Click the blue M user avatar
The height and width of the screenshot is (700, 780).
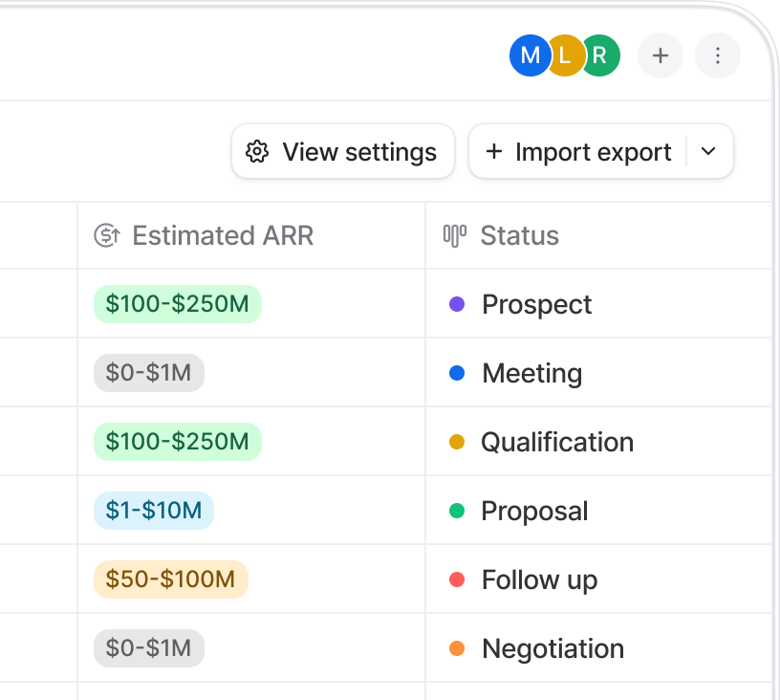click(529, 55)
